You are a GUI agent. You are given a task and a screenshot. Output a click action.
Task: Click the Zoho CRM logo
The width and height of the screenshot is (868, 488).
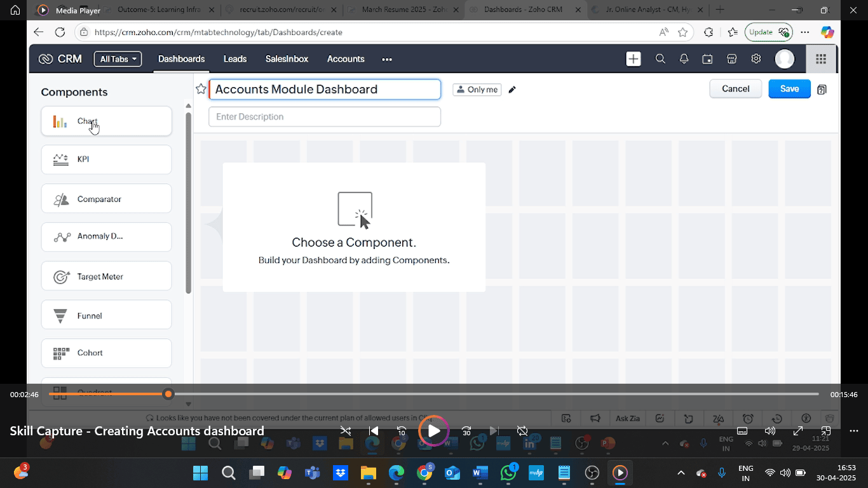coord(60,59)
